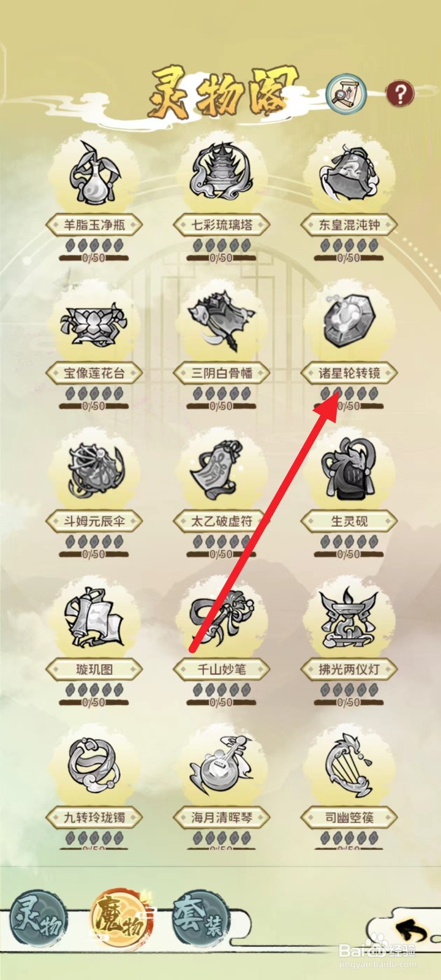Open the question mark help button
The height and width of the screenshot is (980, 441).
[x=400, y=94]
